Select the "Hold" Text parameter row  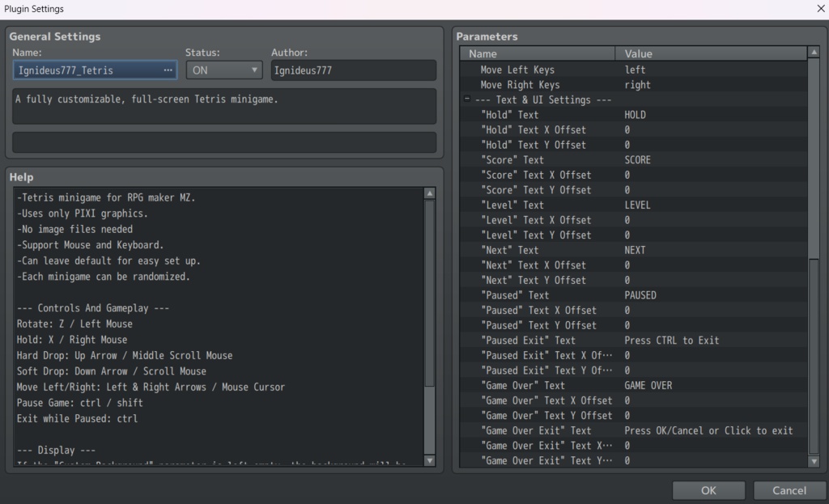point(633,115)
